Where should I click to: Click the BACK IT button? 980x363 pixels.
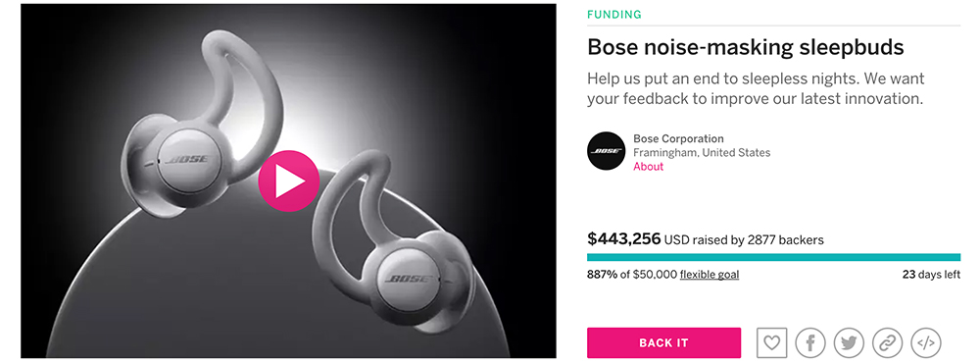[x=663, y=343]
